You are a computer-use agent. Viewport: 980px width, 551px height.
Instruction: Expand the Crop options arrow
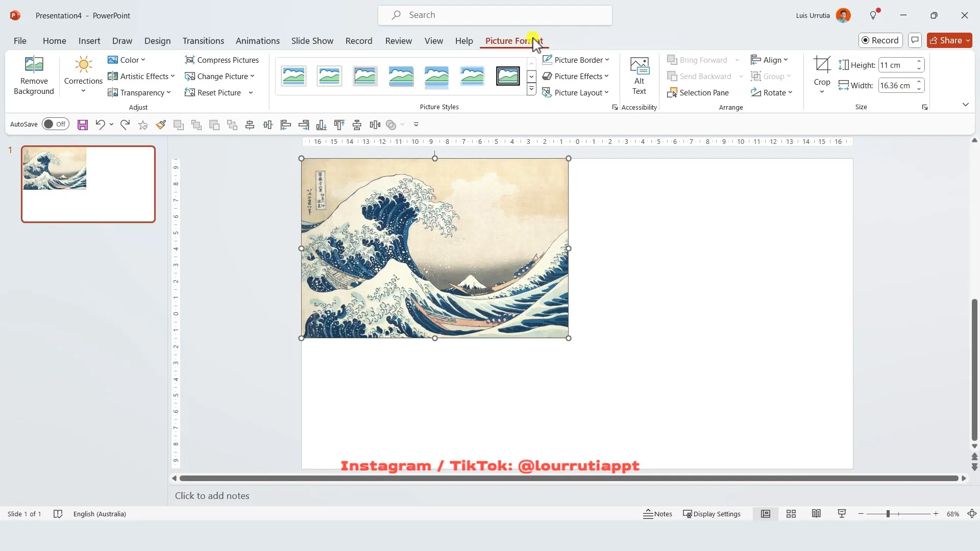(822, 92)
